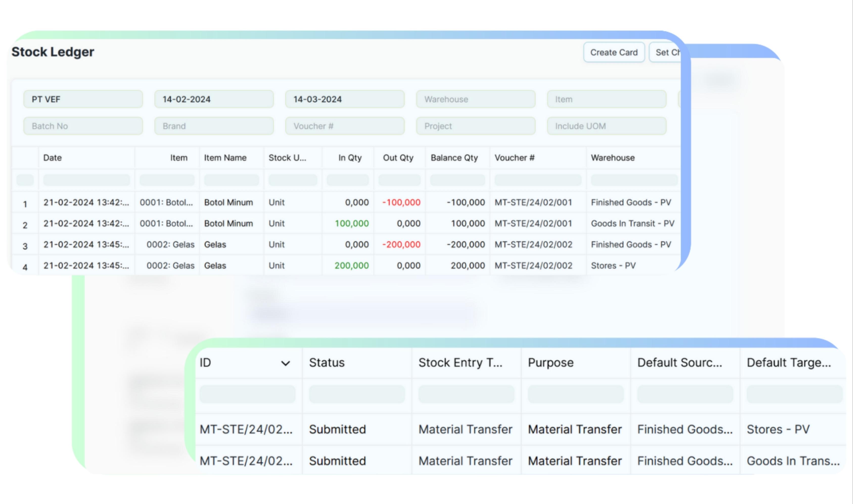Click the 14-03-2024 to date field
This screenshot has height=504, width=853.
(344, 99)
